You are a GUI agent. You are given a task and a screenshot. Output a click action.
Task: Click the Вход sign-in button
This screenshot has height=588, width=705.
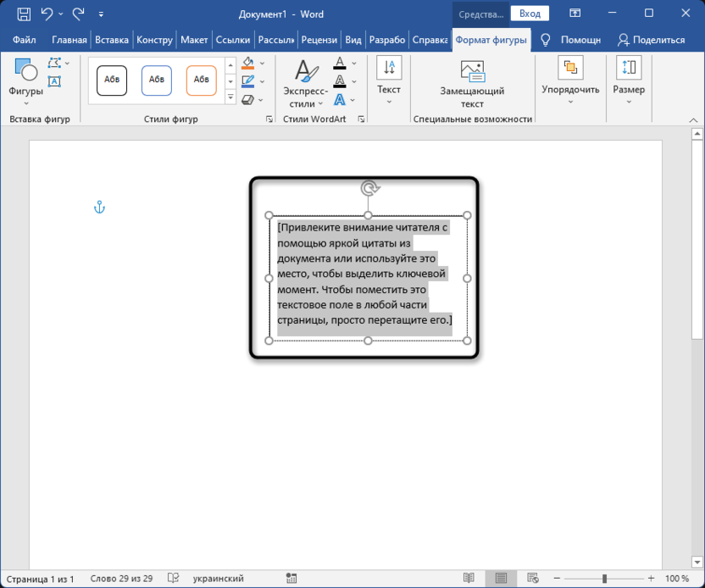pyautogui.click(x=530, y=14)
